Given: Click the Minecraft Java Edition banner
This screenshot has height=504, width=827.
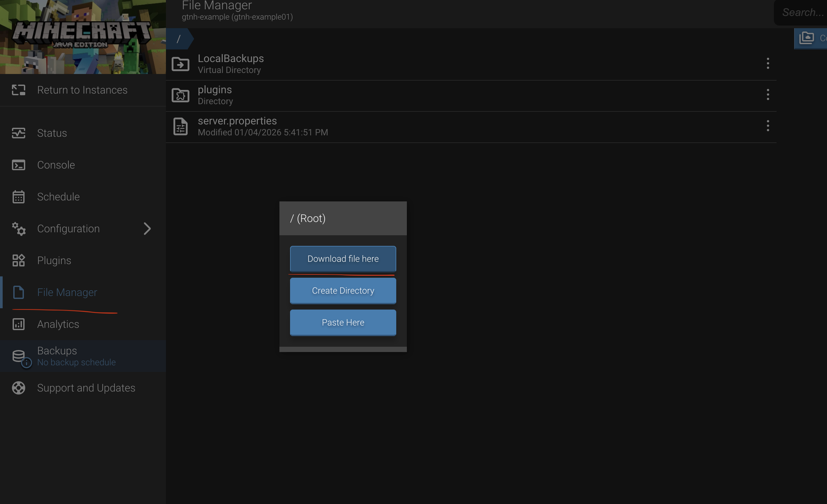Looking at the screenshot, I should coord(83,37).
